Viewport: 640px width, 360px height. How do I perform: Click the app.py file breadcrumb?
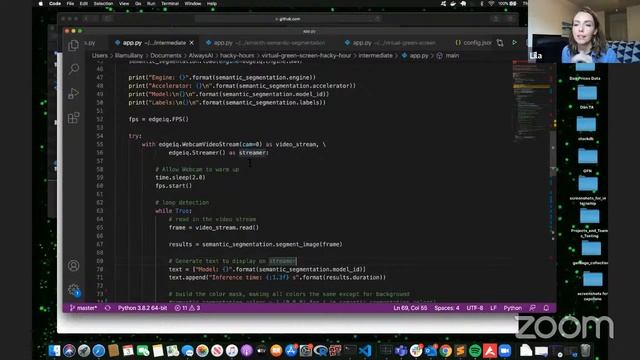pos(415,56)
